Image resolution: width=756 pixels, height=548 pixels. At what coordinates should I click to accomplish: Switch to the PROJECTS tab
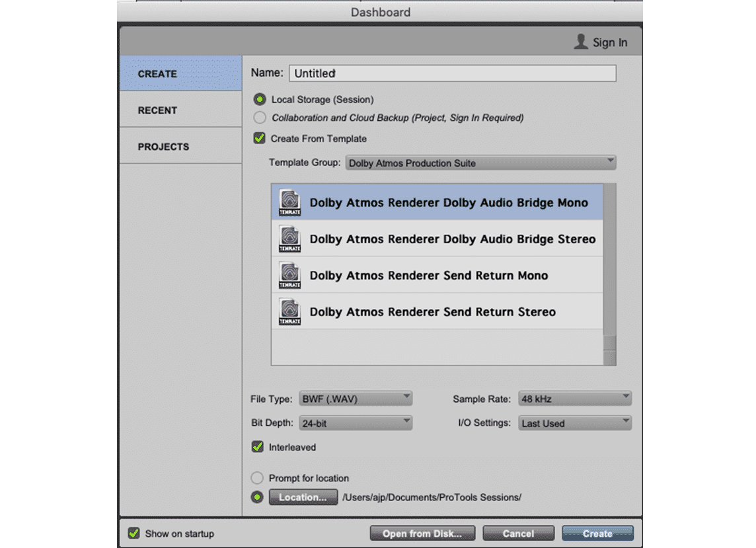(x=163, y=147)
